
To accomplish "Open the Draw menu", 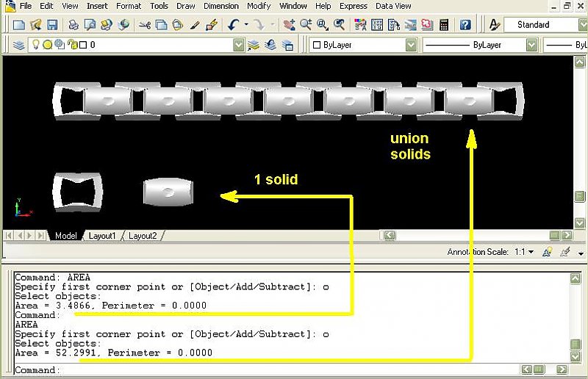I will 186,6.
